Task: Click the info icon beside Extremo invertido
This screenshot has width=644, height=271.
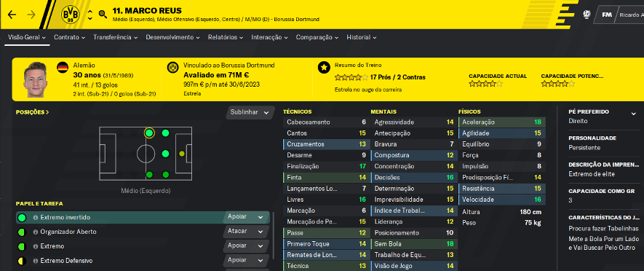Action: point(36,217)
